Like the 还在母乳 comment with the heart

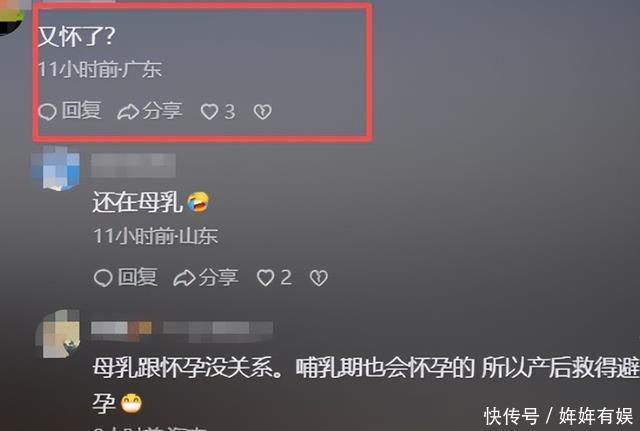pyautogui.click(x=265, y=278)
